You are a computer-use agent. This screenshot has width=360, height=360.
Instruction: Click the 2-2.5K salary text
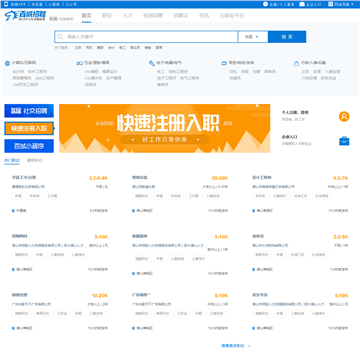pyautogui.click(x=341, y=237)
